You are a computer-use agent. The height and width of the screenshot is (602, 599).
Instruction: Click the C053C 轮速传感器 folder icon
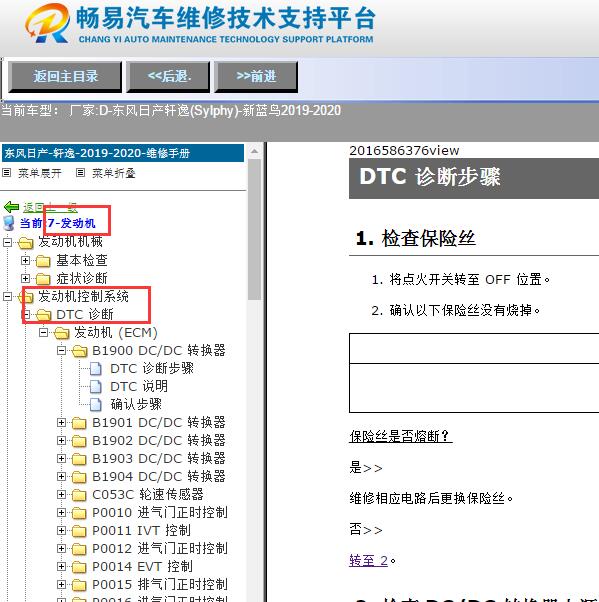[x=79, y=495]
